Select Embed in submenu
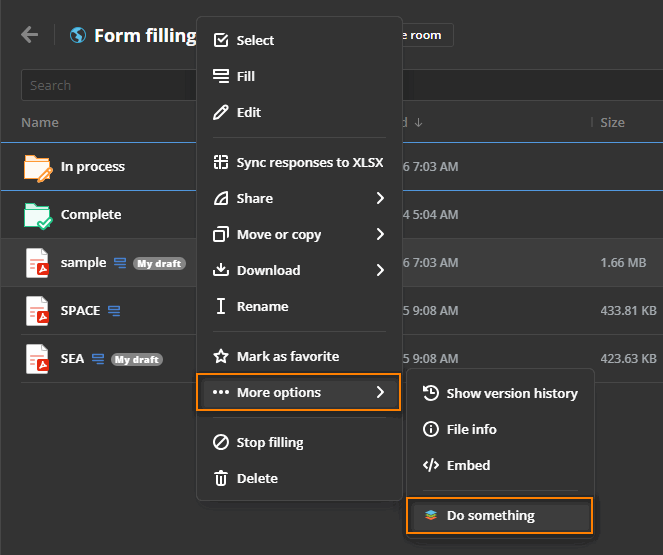The height and width of the screenshot is (555, 663). point(500,465)
